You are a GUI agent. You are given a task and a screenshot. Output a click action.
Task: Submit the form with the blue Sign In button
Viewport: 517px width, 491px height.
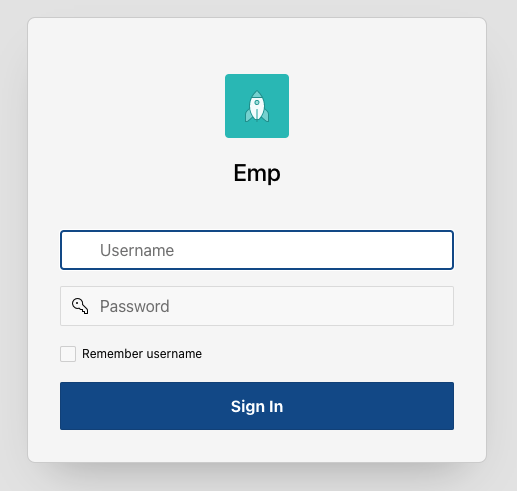click(257, 406)
